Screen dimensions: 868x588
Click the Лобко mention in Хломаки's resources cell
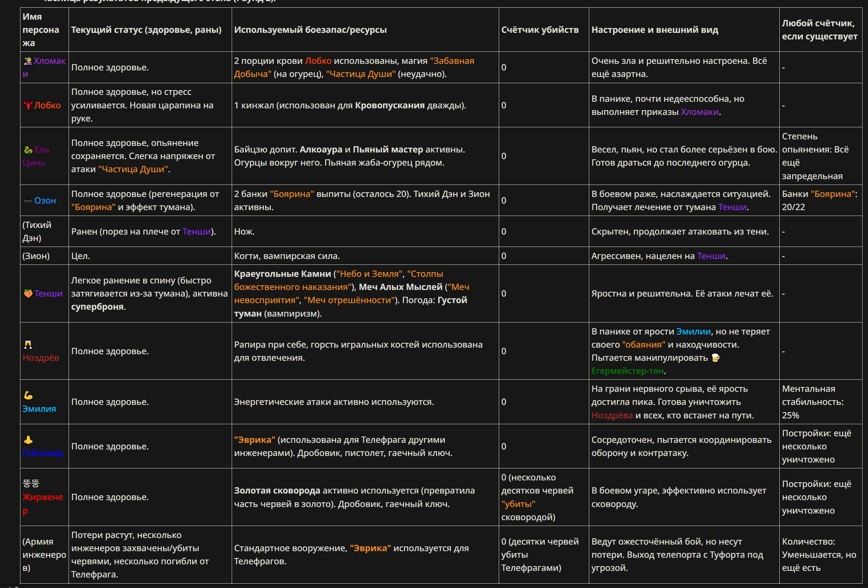click(x=318, y=61)
